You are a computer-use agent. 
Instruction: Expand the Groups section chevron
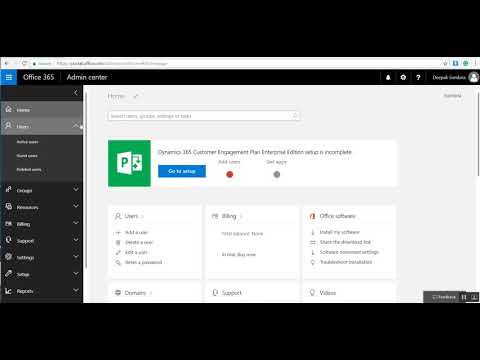[x=76, y=189]
